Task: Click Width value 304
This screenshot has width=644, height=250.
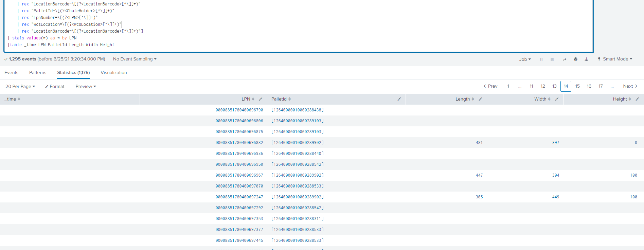Action: pyautogui.click(x=556, y=175)
